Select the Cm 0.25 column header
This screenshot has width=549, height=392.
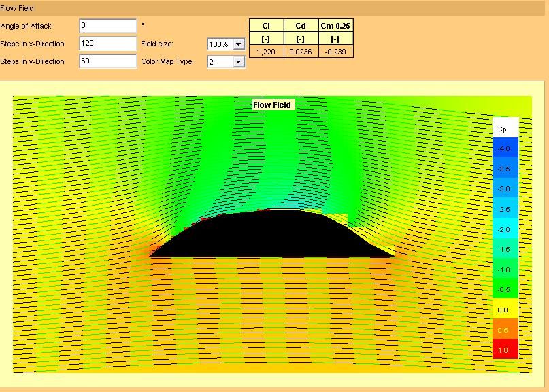(335, 26)
